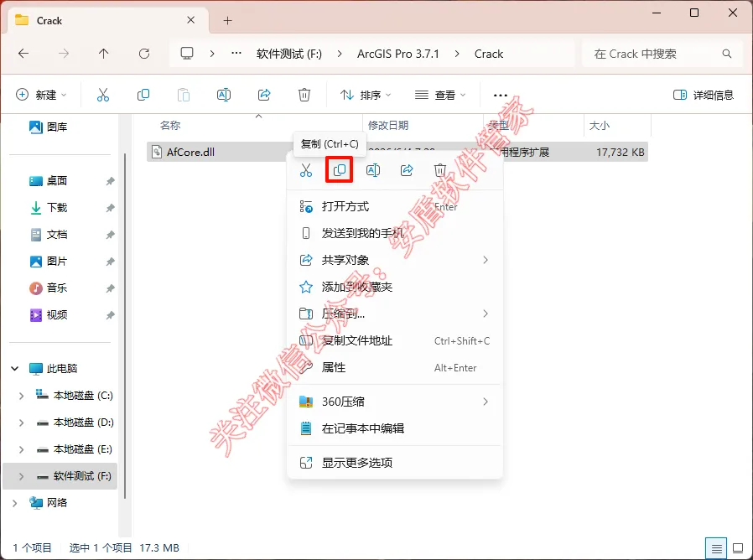Open the 排序 sort dropdown

tap(365, 95)
